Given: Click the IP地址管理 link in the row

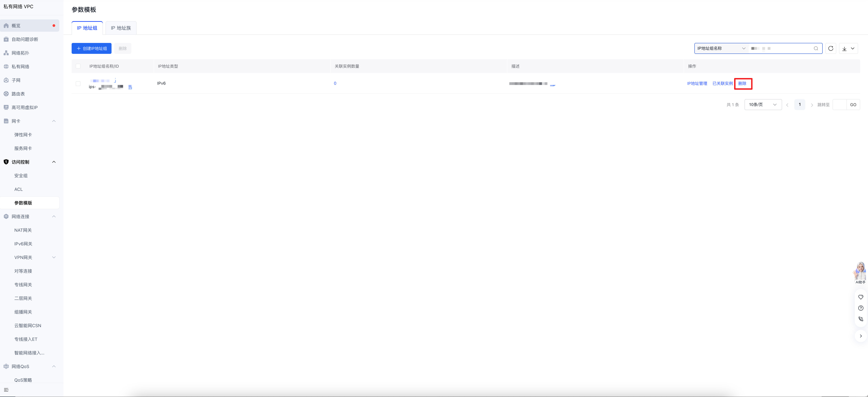Looking at the screenshot, I should coord(697,83).
